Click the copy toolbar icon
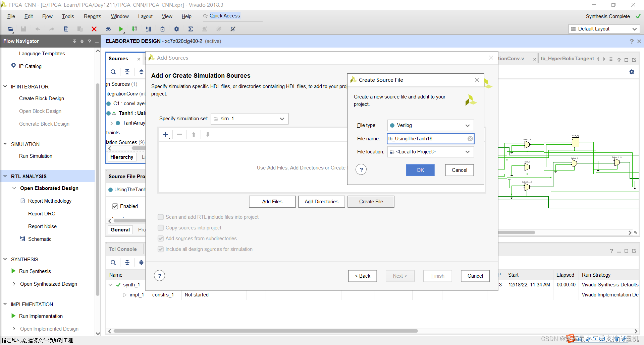The height and width of the screenshot is (345, 644). click(x=66, y=29)
